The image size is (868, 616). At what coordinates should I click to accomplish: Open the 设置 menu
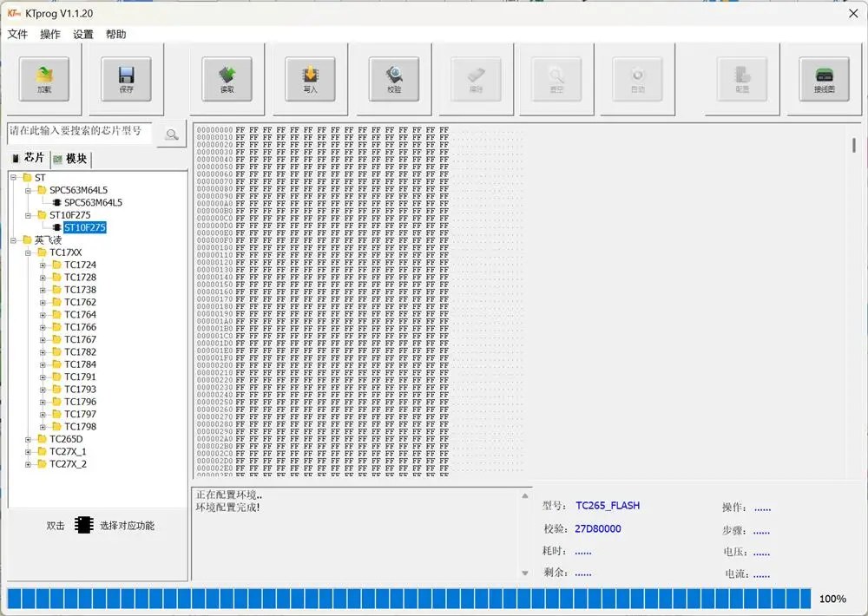[83, 35]
